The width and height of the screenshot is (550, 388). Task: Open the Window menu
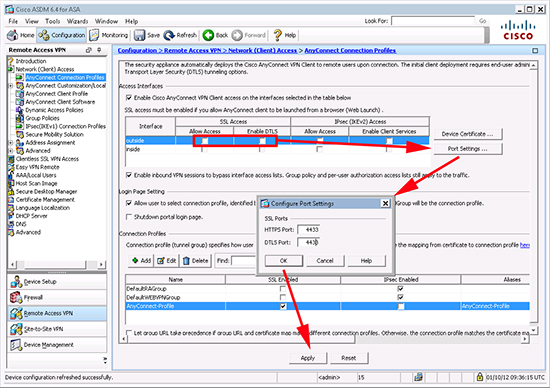106,21
